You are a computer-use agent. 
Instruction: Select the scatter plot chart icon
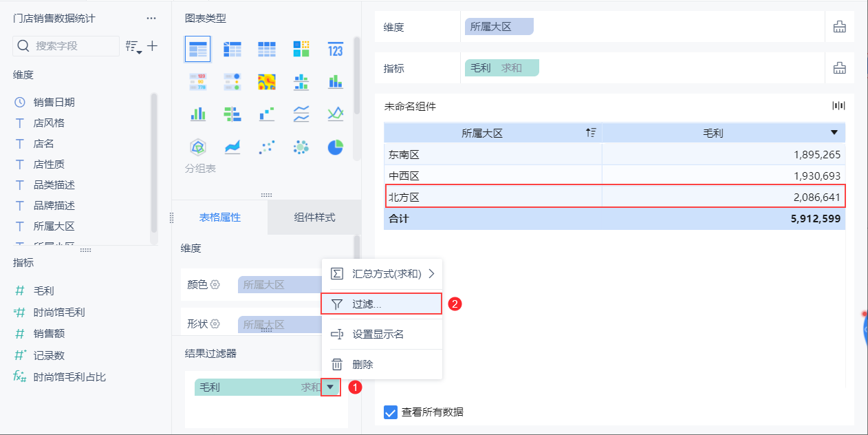267,147
